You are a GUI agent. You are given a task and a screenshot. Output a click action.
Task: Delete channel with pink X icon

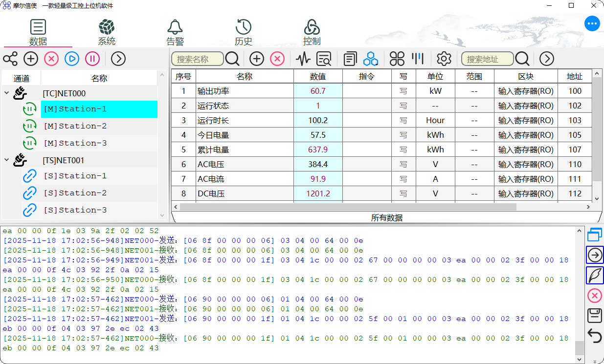point(51,59)
